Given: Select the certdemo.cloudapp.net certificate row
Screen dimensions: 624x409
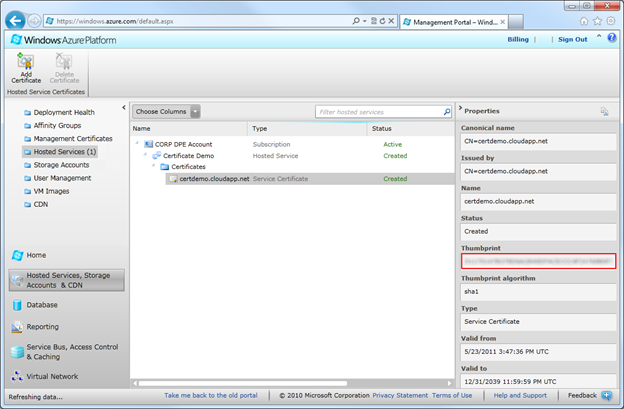Looking at the screenshot, I should pyautogui.click(x=214, y=179).
